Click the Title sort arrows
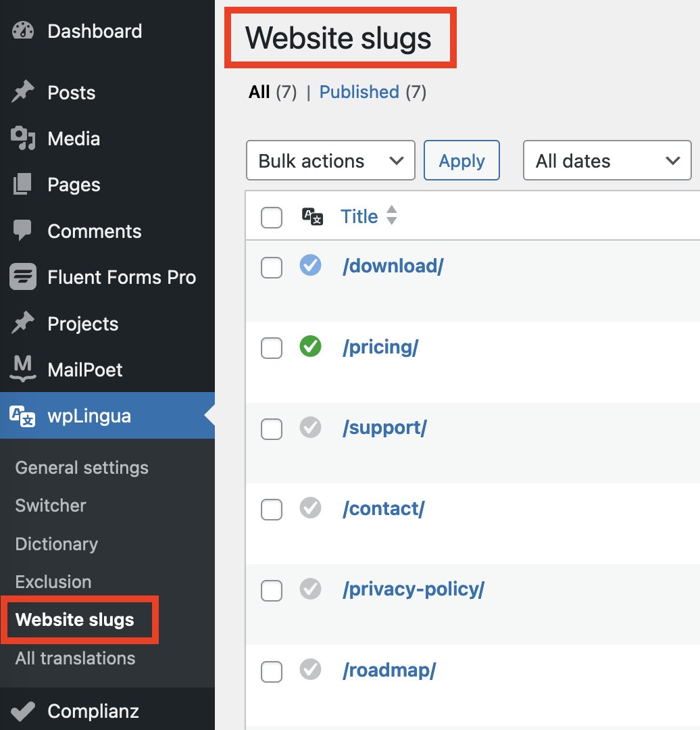 click(392, 215)
